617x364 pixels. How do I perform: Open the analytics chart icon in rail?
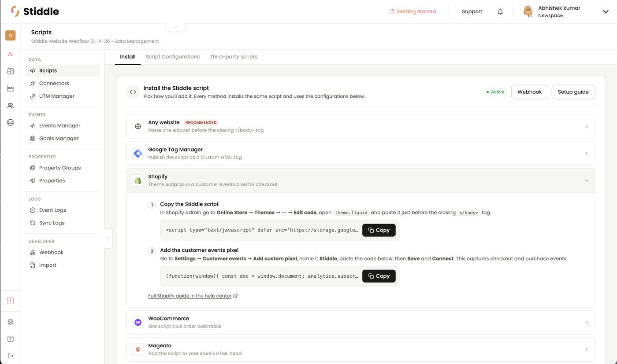tap(11, 88)
